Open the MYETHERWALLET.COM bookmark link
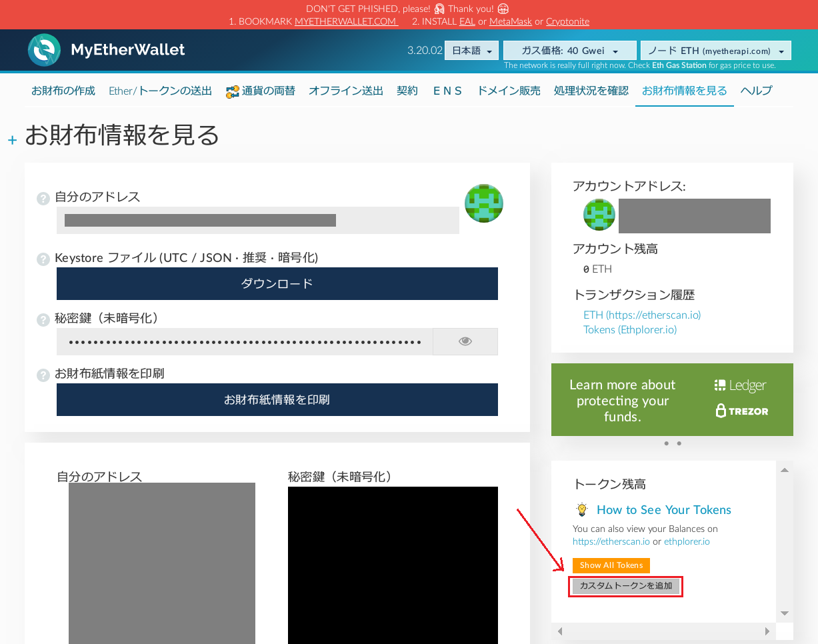 [347, 21]
